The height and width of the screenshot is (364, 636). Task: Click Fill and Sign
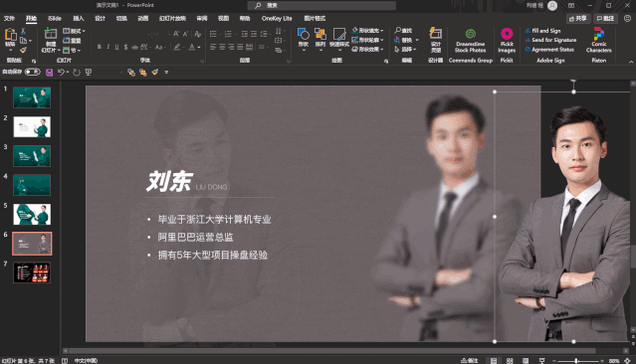(x=542, y=31)
